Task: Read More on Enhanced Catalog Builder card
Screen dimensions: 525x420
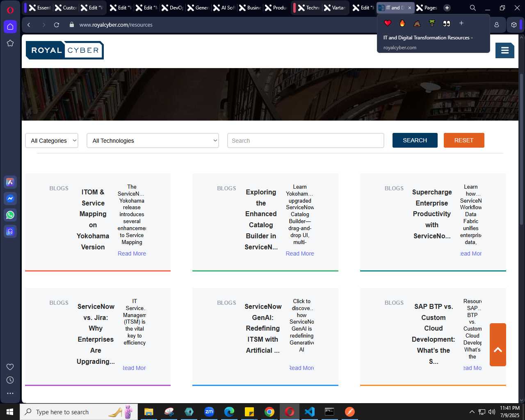Action: (300, 253)
